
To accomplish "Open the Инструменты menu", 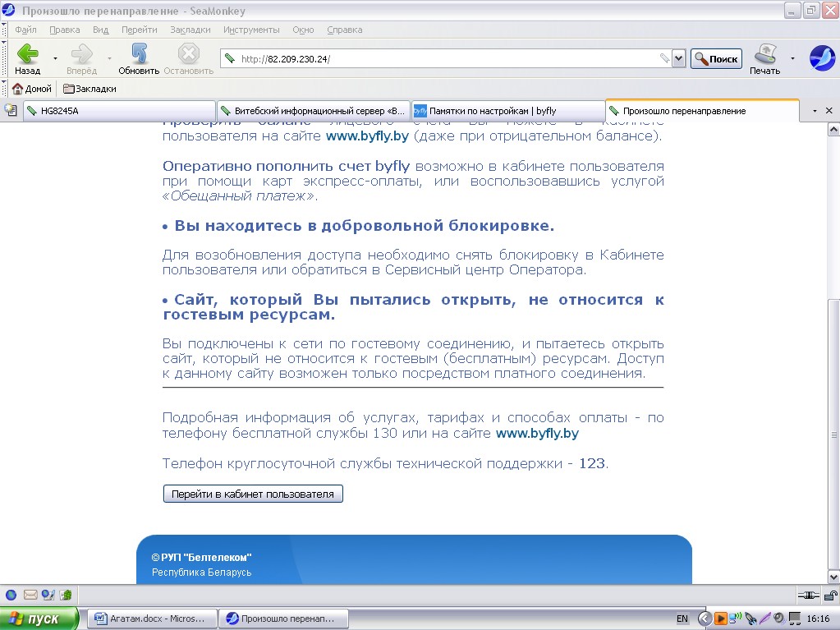I will pyautogui.click(x=251, y=30).
